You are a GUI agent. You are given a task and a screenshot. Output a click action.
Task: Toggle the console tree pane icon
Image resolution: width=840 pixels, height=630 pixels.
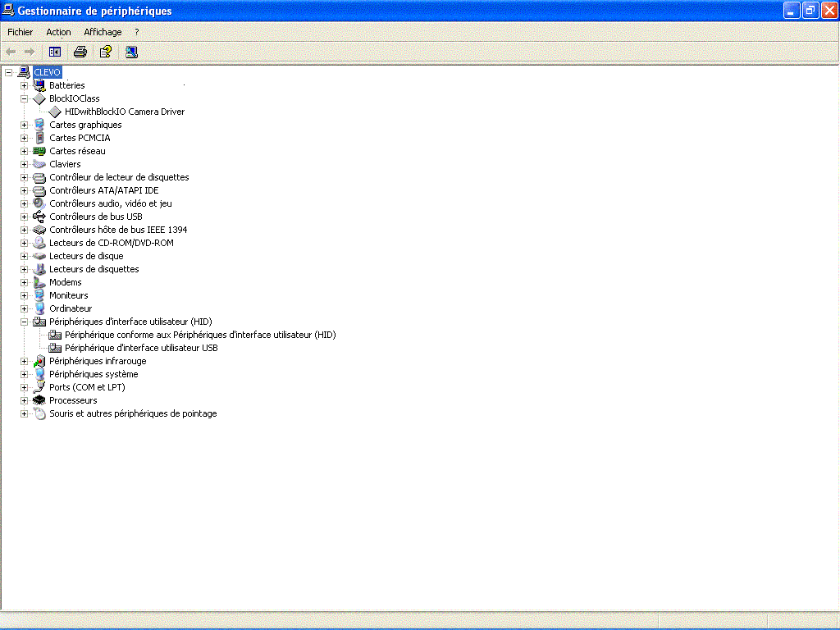(x=55, y=52)
